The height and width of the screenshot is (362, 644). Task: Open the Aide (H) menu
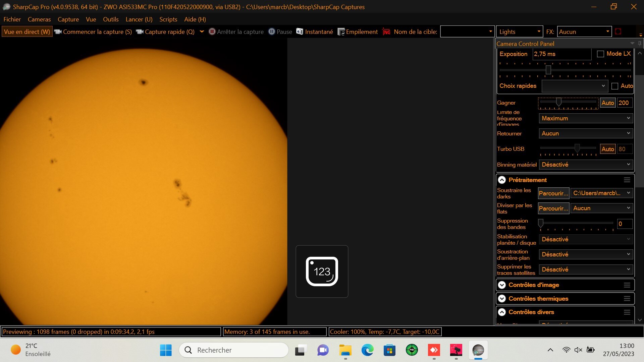tap(195, 19)
